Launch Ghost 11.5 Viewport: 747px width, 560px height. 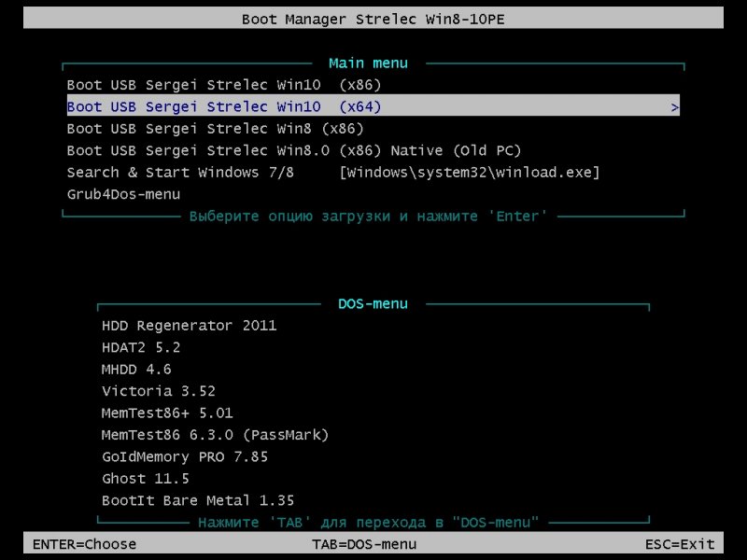coord(146,479)
